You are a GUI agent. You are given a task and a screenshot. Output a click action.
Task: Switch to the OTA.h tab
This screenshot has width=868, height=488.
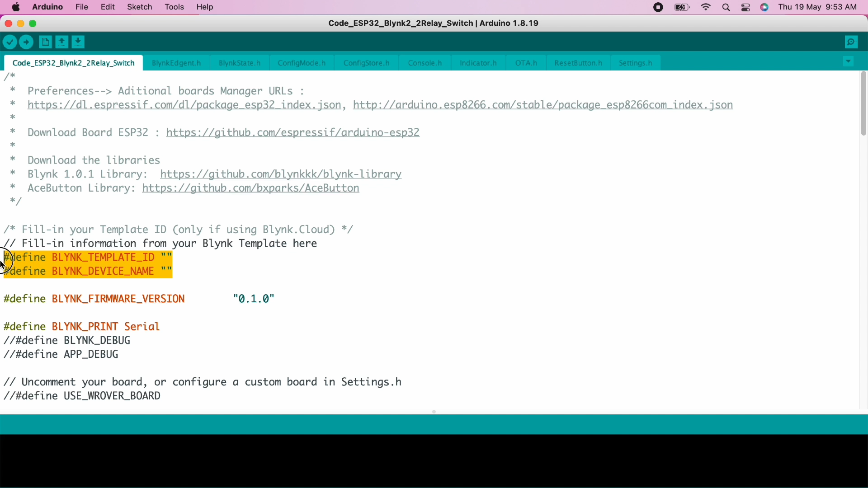coord(527,63)
